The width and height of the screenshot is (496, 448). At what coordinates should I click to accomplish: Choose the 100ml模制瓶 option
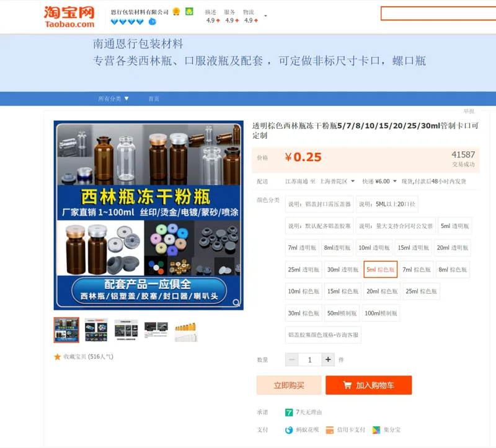tap(381, 314)
